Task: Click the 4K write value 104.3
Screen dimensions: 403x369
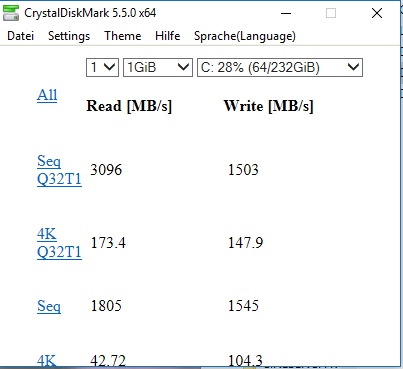Action: pos(245,360)
